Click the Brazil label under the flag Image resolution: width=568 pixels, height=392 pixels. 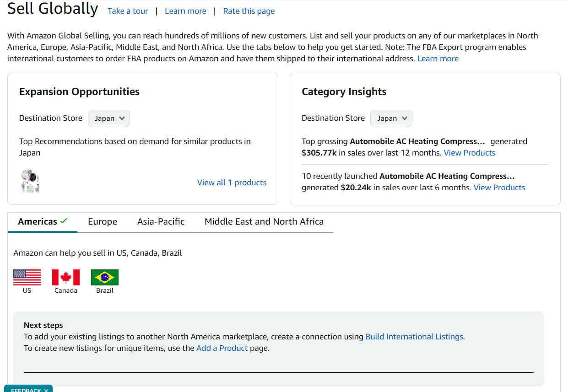(x=105, y=290)
